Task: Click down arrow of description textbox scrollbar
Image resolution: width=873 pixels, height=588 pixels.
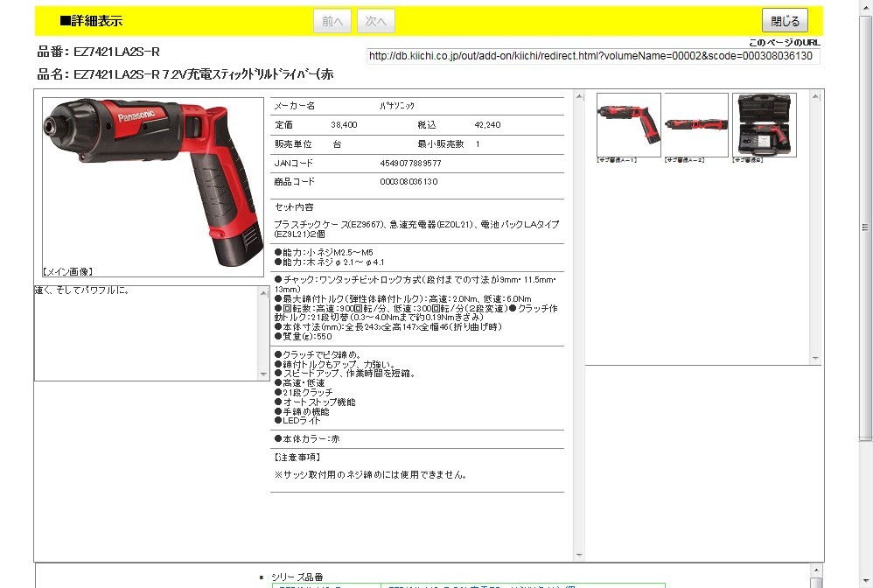Action: click(x=264, y=374)
